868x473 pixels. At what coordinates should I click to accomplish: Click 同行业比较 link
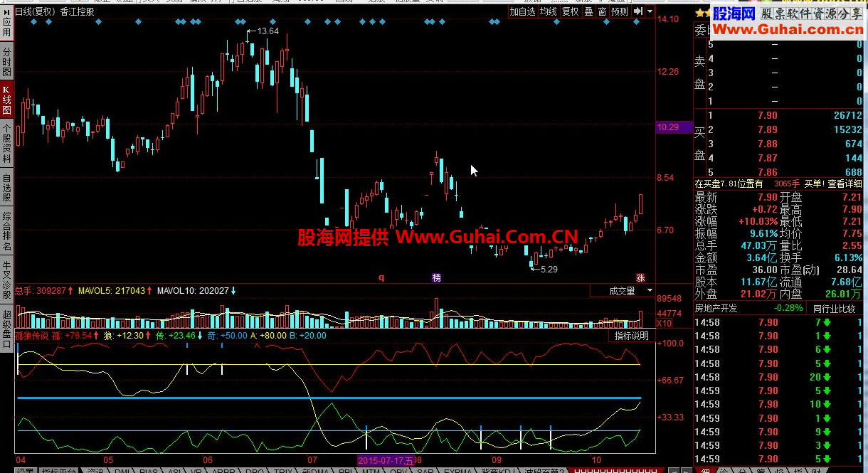[x=834, y=308]
